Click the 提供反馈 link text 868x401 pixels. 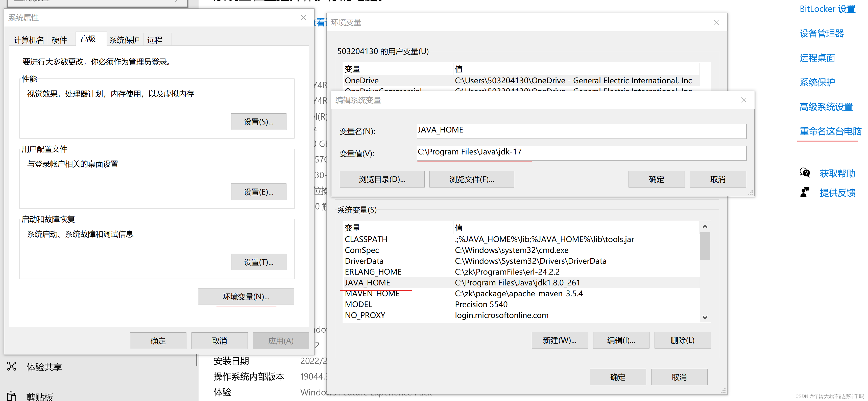837,193
